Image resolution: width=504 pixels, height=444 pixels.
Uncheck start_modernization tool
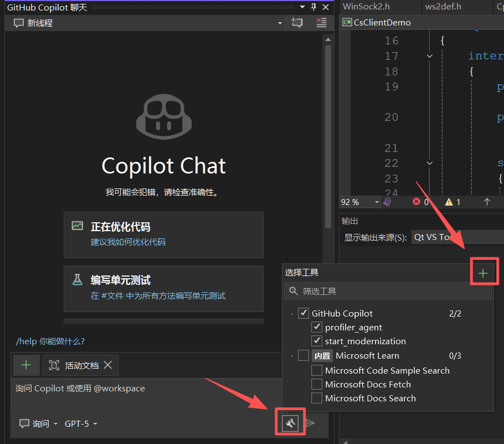pos(317,341)
